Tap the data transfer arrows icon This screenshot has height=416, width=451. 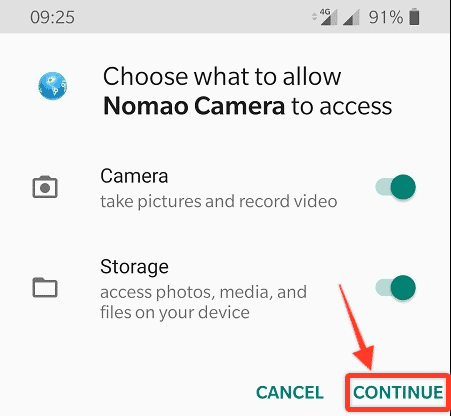314,17
